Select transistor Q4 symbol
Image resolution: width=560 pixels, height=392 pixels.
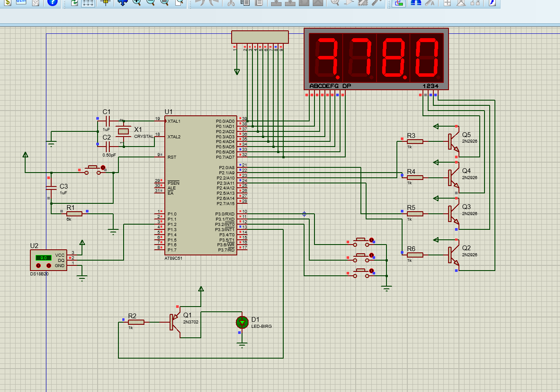point(453,177)
